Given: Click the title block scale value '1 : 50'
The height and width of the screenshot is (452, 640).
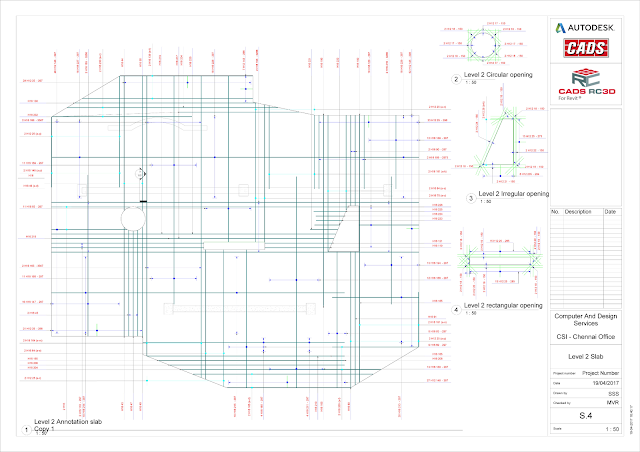Looking at the screenshot, I should click(x=612, y=430).
